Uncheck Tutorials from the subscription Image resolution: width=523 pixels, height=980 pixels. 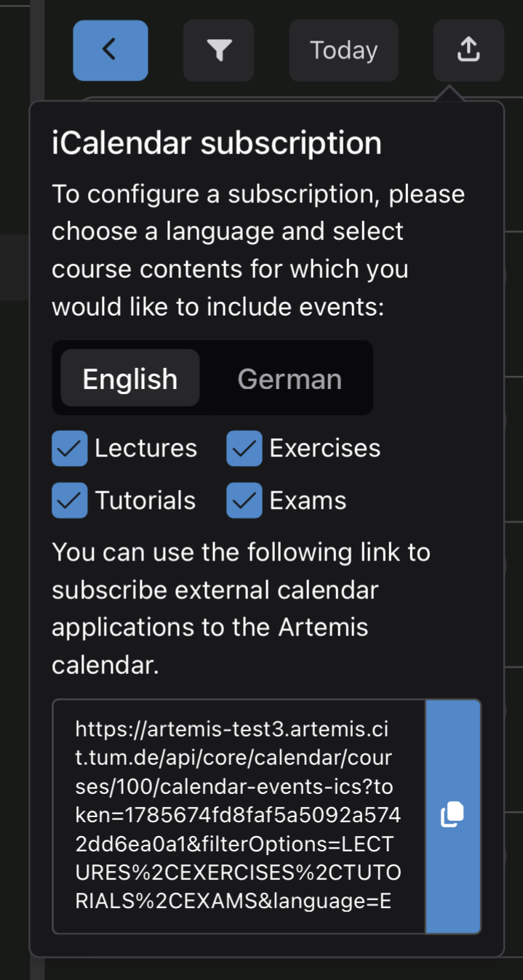tap(69, 500)
